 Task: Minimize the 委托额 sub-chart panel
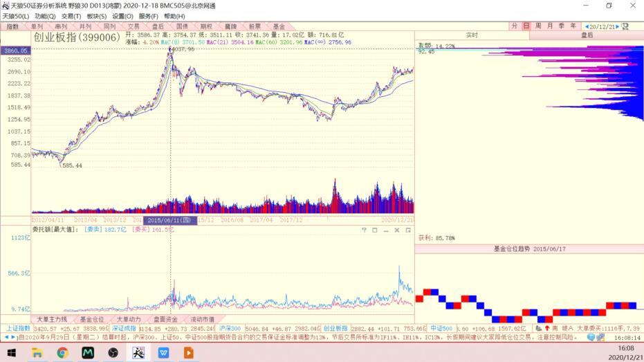click(x=386, y=230)
